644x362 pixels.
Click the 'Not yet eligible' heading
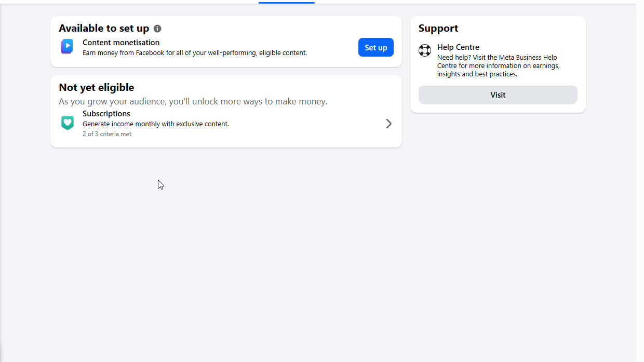97,87
